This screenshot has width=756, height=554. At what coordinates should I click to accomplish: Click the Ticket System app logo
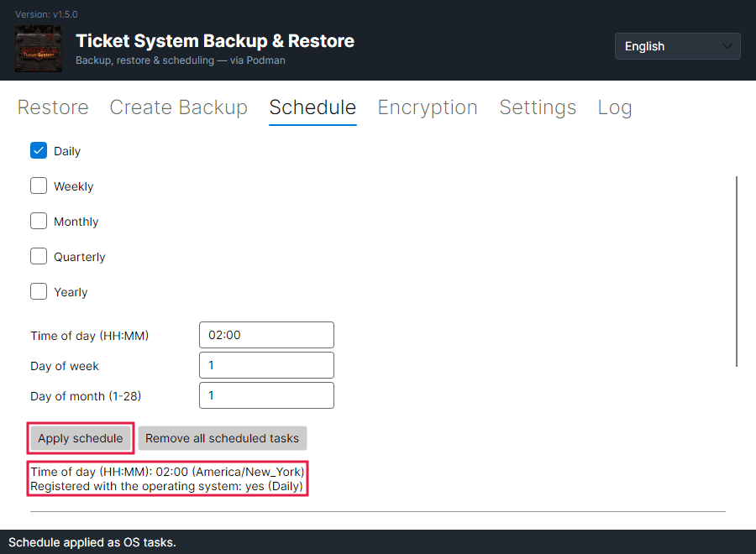click(39, 49)
